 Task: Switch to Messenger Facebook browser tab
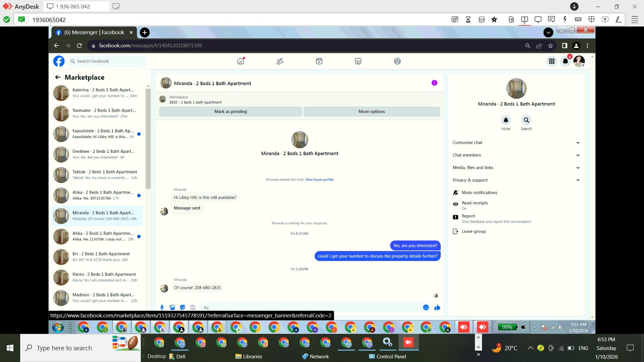pos(94,33)
